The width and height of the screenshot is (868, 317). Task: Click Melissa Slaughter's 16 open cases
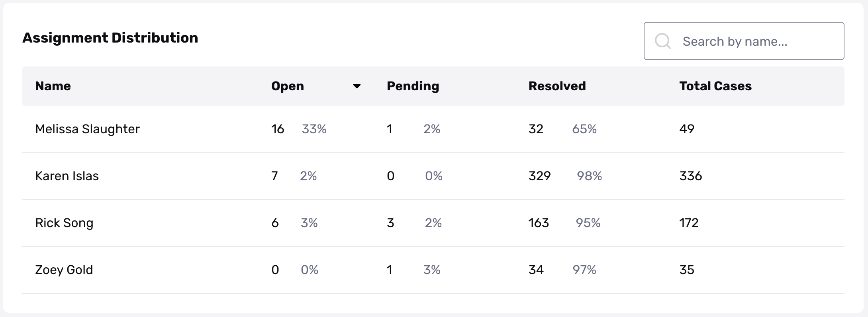point(278,129)
